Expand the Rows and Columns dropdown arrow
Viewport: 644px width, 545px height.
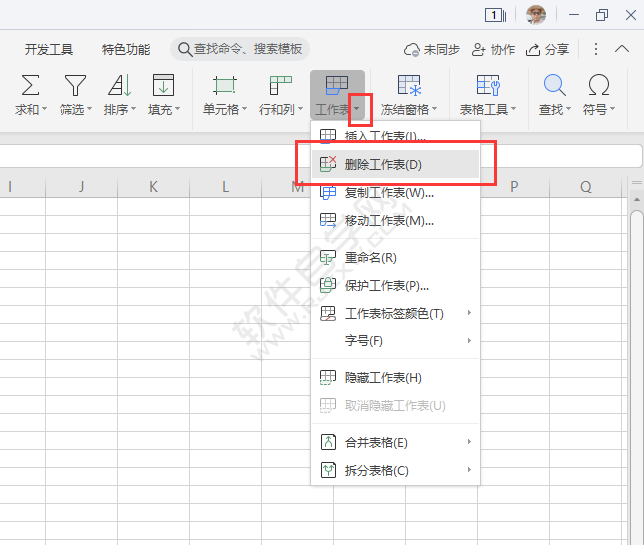click(300, 109)
